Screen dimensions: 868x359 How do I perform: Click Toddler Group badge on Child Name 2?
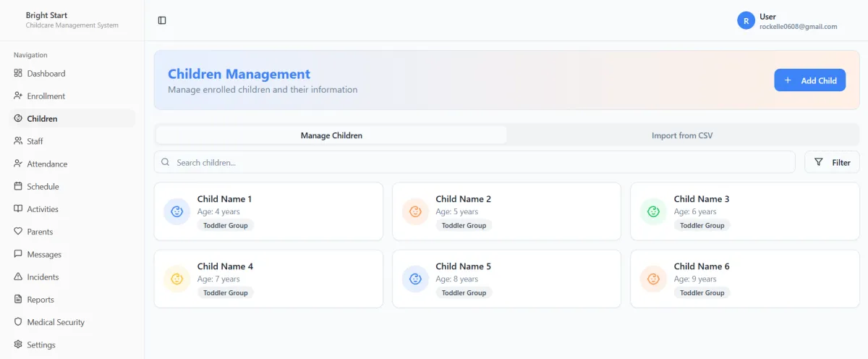[464, 226]
